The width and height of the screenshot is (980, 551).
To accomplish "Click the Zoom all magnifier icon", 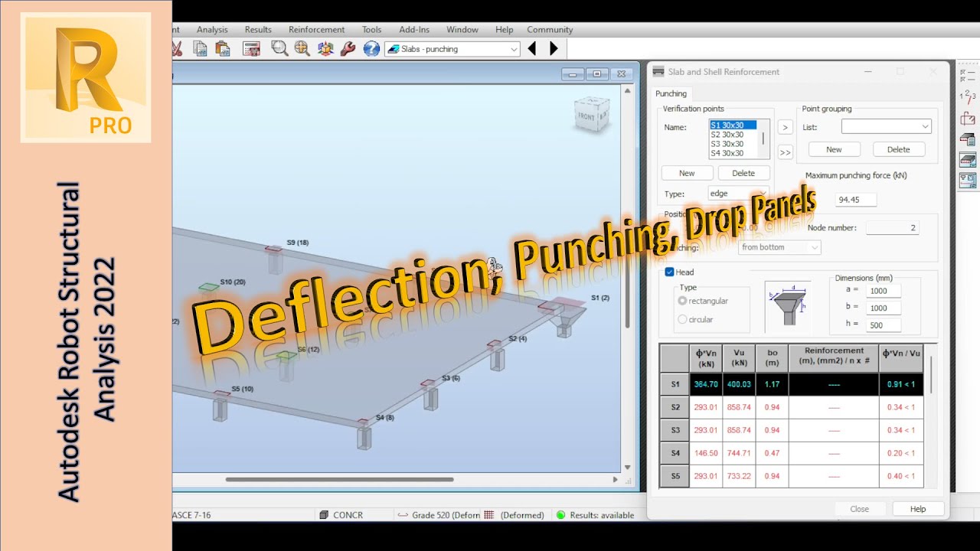I will coord(302,49).
